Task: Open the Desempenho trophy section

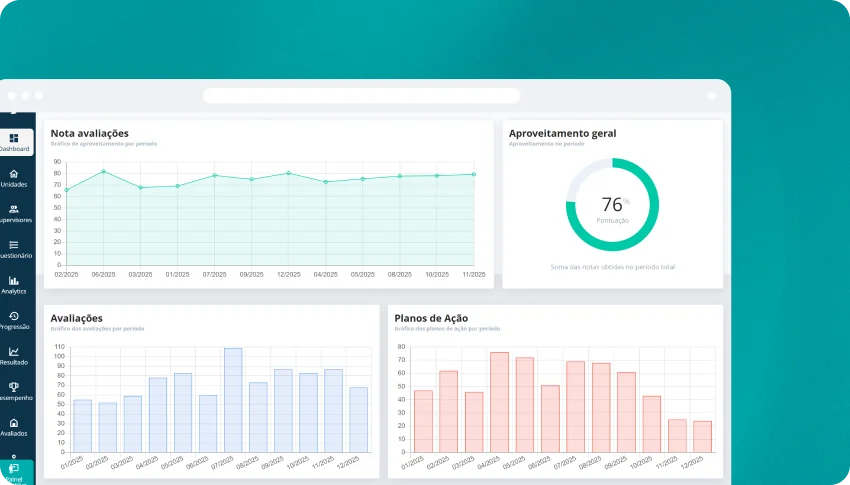Action: pyautogui.click(x=15, y=391)
